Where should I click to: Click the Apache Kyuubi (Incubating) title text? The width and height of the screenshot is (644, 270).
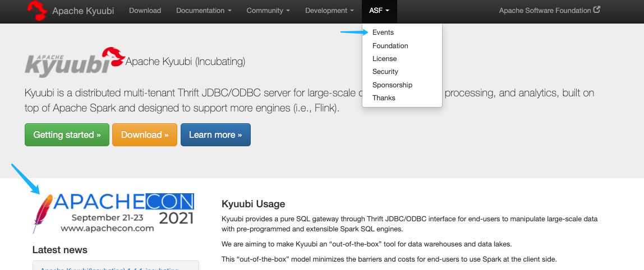pos(185,62)
